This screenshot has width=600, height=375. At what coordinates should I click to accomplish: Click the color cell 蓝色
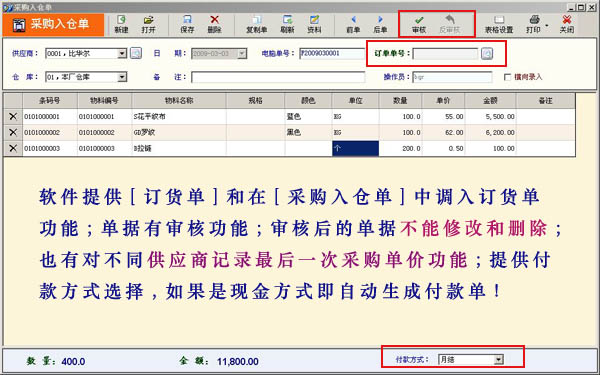pyautogui.click(x=308, y=116)
